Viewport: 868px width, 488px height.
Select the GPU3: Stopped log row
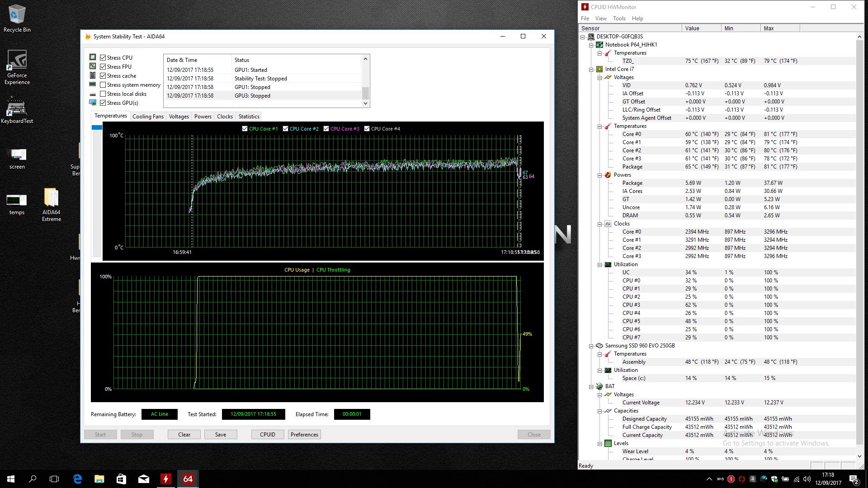coord(263,95)
